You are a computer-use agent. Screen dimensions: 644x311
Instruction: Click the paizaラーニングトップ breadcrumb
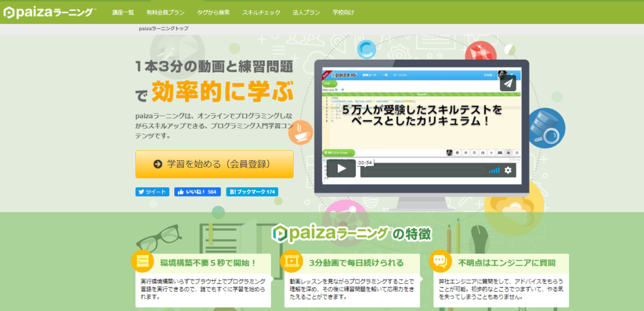click(164, 28)
